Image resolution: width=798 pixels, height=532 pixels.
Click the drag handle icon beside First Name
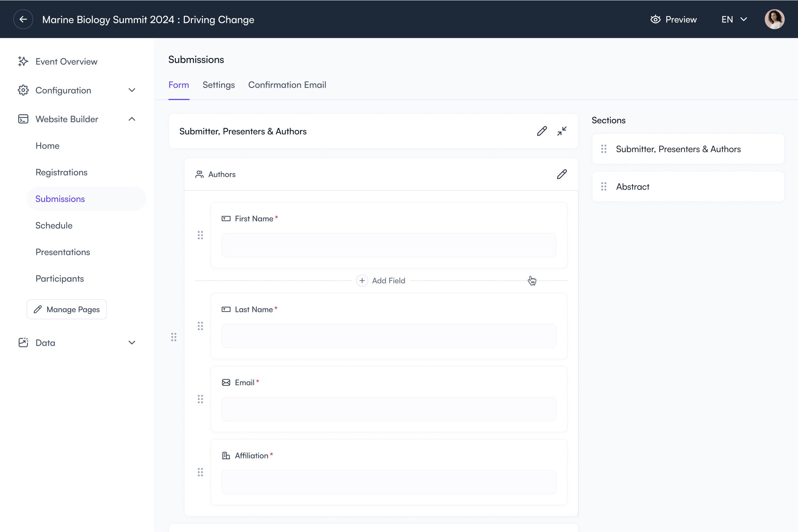200,234
